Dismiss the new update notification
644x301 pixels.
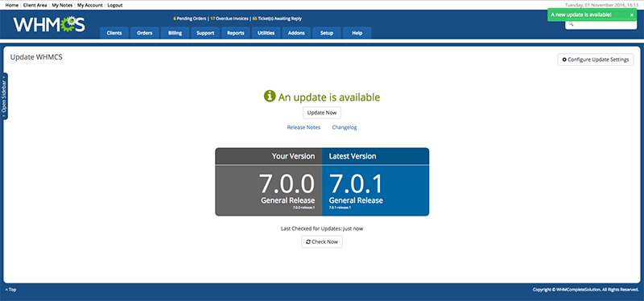[632, 14]
